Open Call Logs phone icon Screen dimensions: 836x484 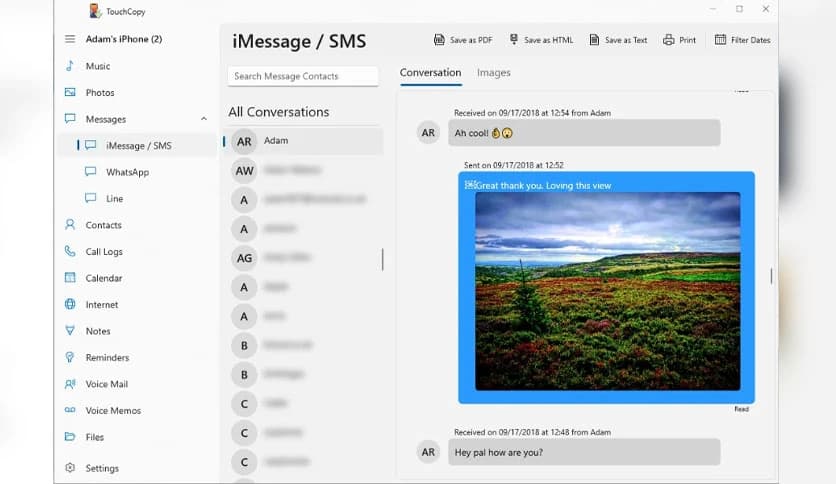coord(70,252)
